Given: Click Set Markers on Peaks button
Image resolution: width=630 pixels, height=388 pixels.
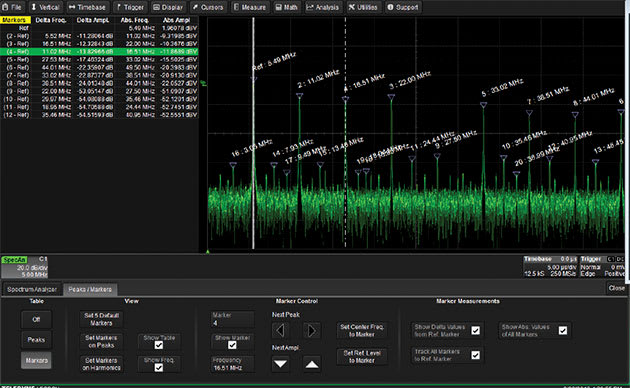Looking at the screenshot, I should pos(101,341).
